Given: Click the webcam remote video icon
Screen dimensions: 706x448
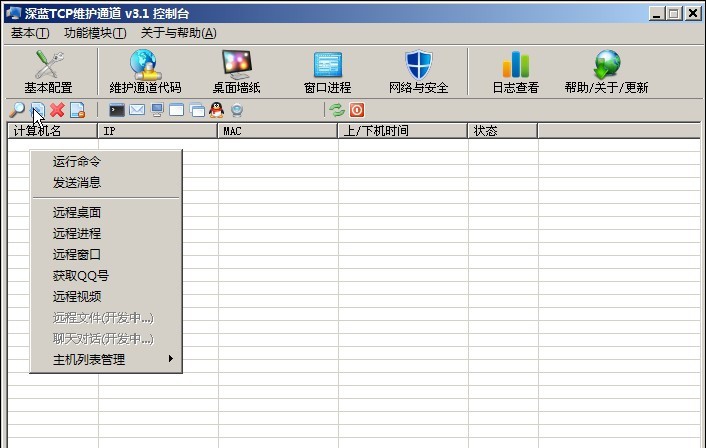Looking at the screenshot, I should 237,110.
